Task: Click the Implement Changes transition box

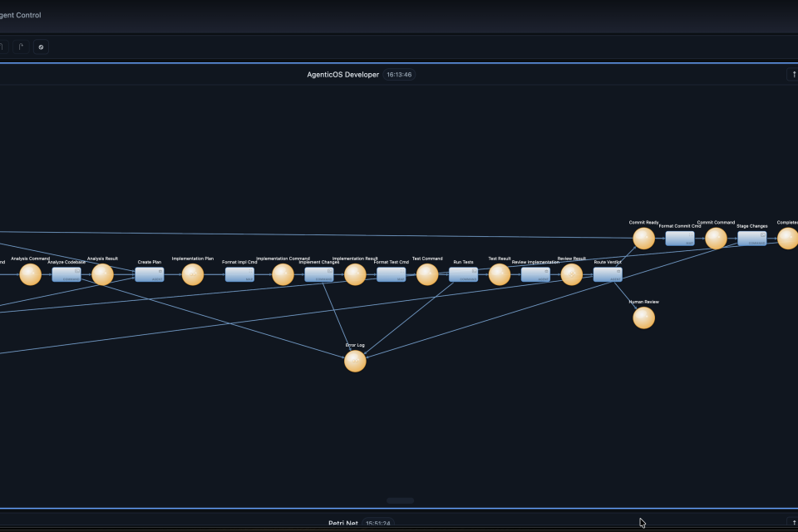Action: click(x=319, y=274)
